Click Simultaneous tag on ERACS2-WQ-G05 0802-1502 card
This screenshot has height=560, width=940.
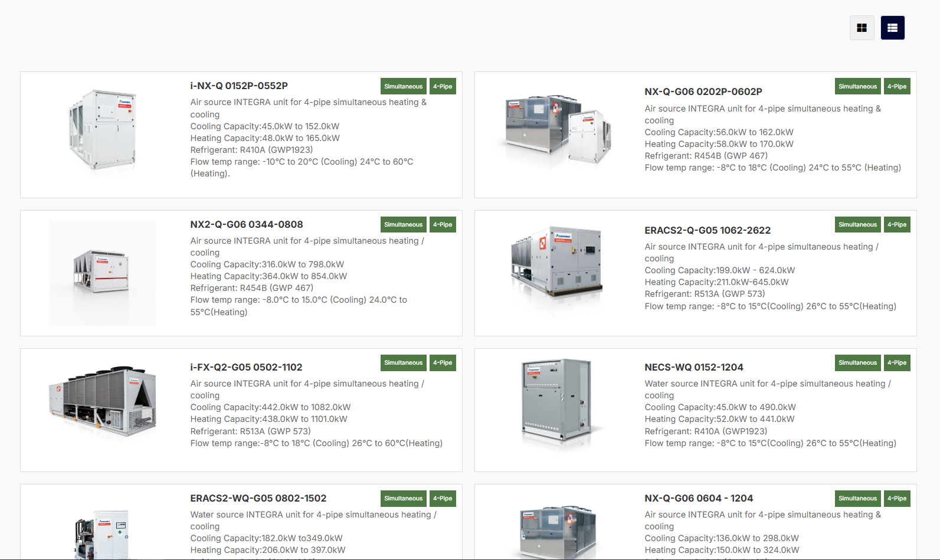pos(403,498)
